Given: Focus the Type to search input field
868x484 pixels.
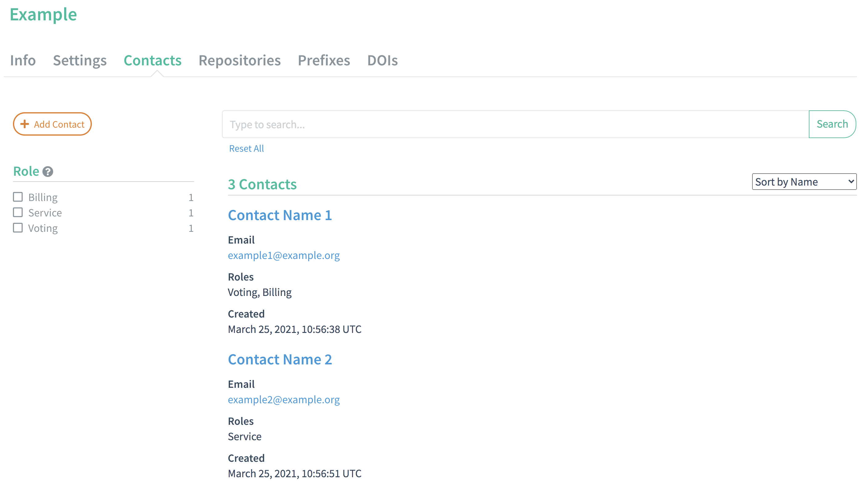Looking at the screenshot, I should (515, 124).
